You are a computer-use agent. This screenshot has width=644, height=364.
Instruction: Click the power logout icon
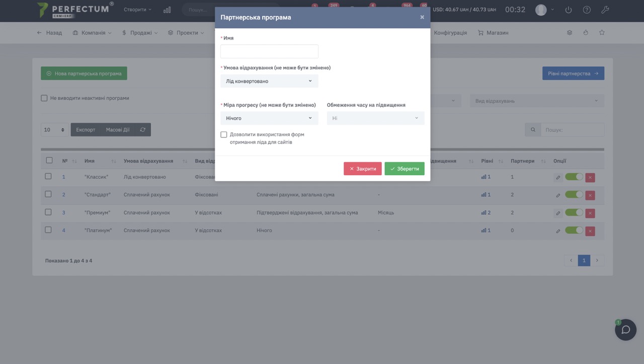coord(569,10)
